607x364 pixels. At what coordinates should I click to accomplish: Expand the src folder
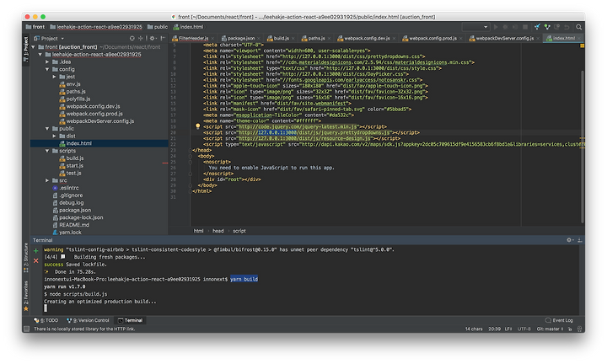[x=47, y=180]
